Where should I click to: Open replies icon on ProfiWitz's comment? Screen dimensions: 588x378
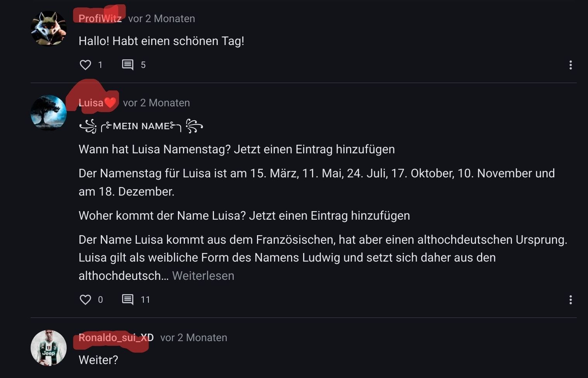pyautogui.click(x=128, y=65)
